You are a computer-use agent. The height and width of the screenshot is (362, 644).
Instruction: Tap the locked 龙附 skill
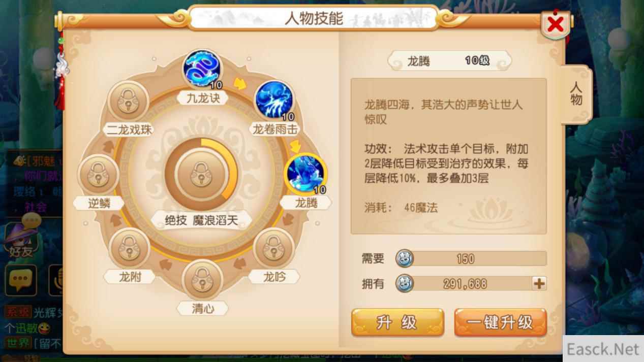(130, 248)
